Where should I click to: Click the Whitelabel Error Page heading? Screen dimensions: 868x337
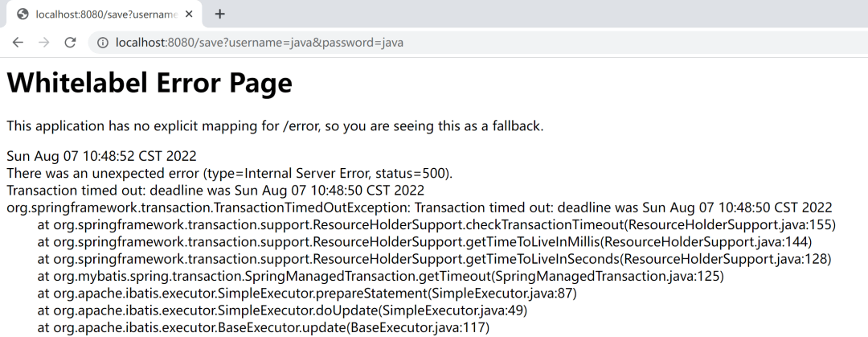(x=149, y=83)
